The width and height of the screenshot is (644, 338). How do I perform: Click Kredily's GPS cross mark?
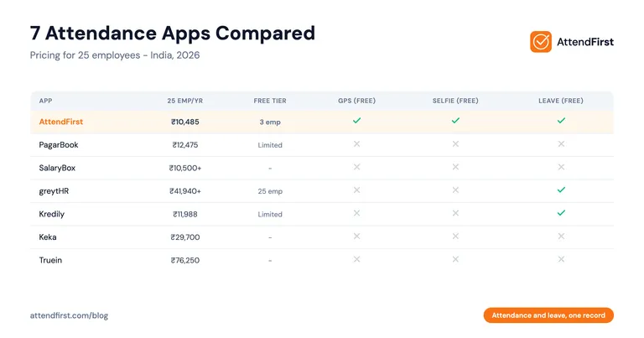point(356,213)
